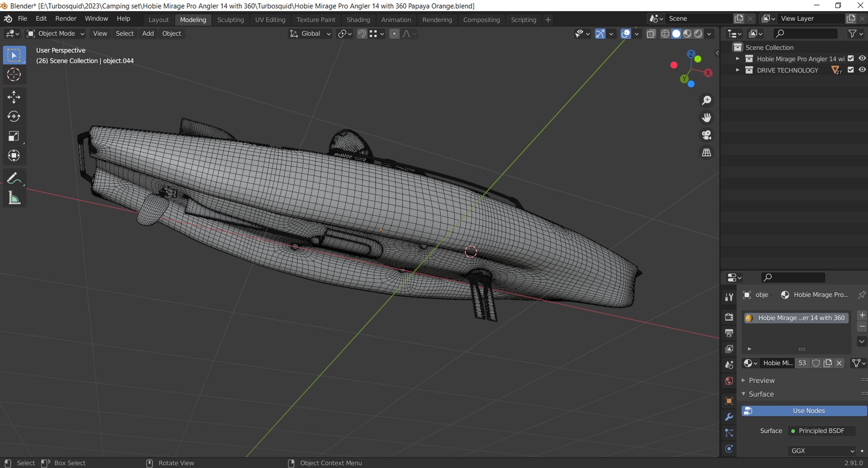Activate the Move tool
The height and width of the screenshot is (468, 868).
(14, 97)
